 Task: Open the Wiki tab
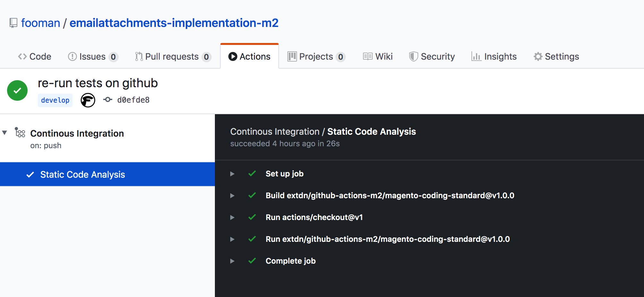coord(378,57)
